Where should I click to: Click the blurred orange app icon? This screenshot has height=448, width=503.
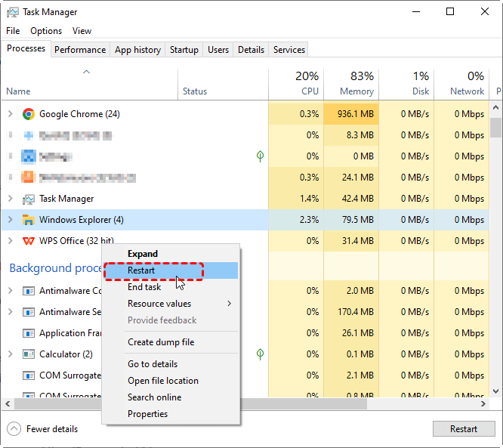(28, 177)
